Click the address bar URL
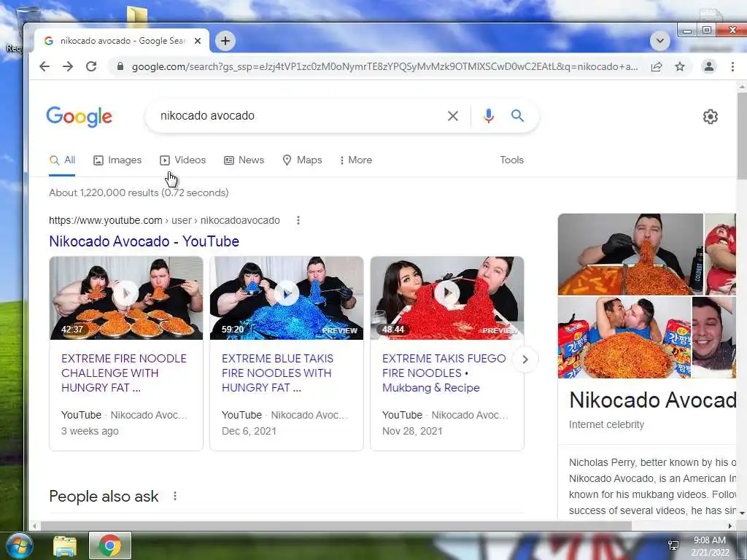The height and width of the screenshot is (560, 747). [x=385, y=66]
